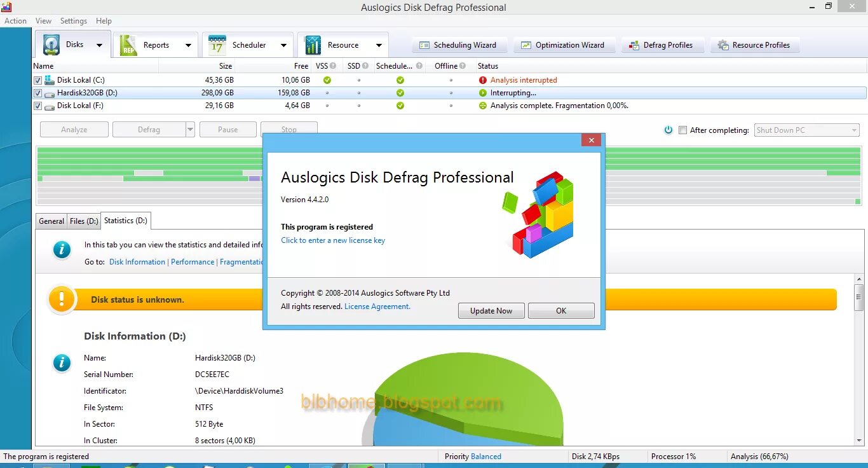Open the Shut Down PC combo box

coord(807,130)
